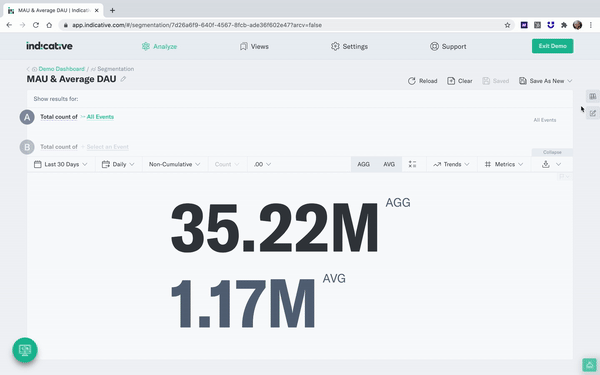The image size is (600, 375).
Task: Click the browser back arrow
Action: click(9, 25)
